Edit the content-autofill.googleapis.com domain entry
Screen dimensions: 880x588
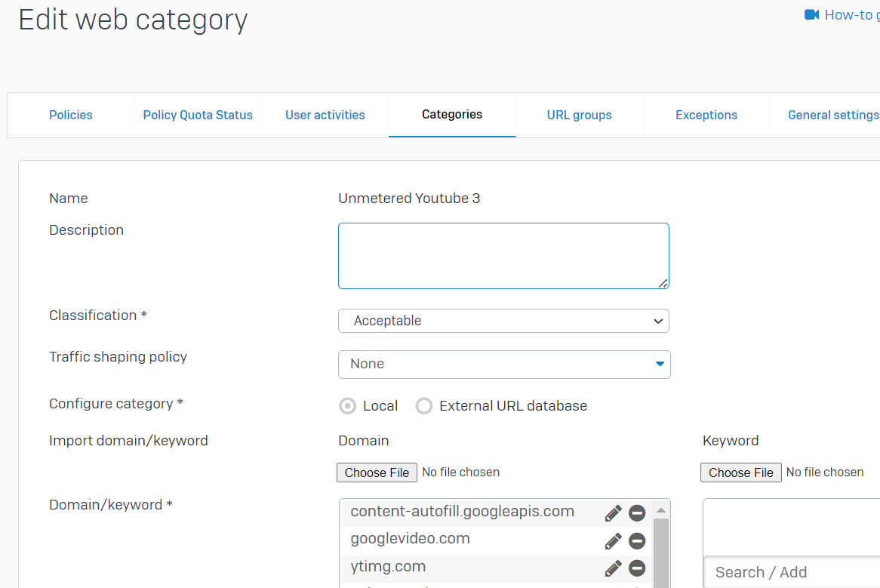click(613, 513)
